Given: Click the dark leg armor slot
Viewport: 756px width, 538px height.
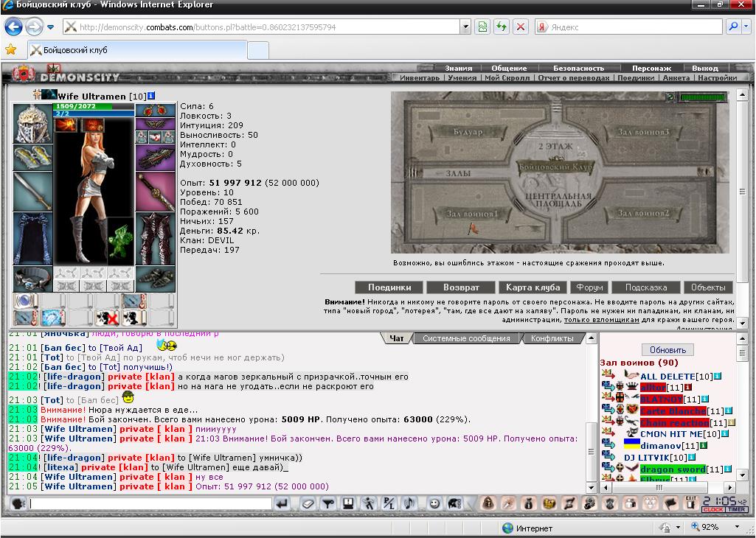Looking at the screenshot, I should tap(155, 239).
